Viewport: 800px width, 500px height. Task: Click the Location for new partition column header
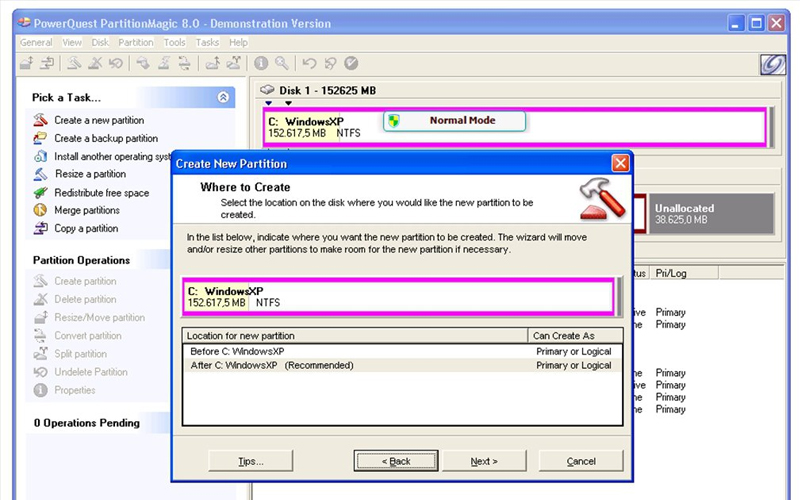click(355, 336)
